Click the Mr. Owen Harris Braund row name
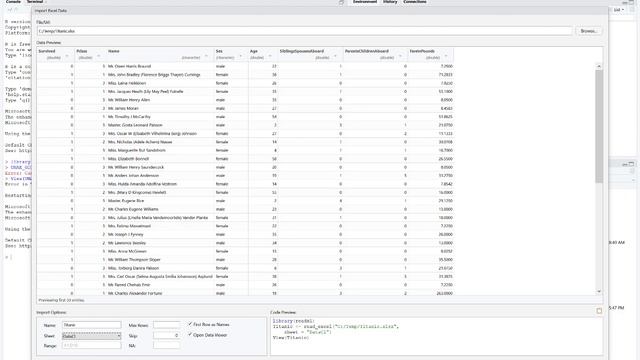This screenshot has width=640, height=360. click(x=129, y=66)
